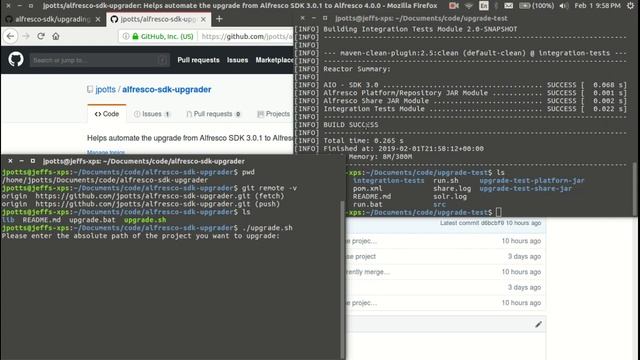Viewport: 640px width, 360px height.
Task: Click the upgrade-test-platform-jar directory name
Action: coord(531,180)
